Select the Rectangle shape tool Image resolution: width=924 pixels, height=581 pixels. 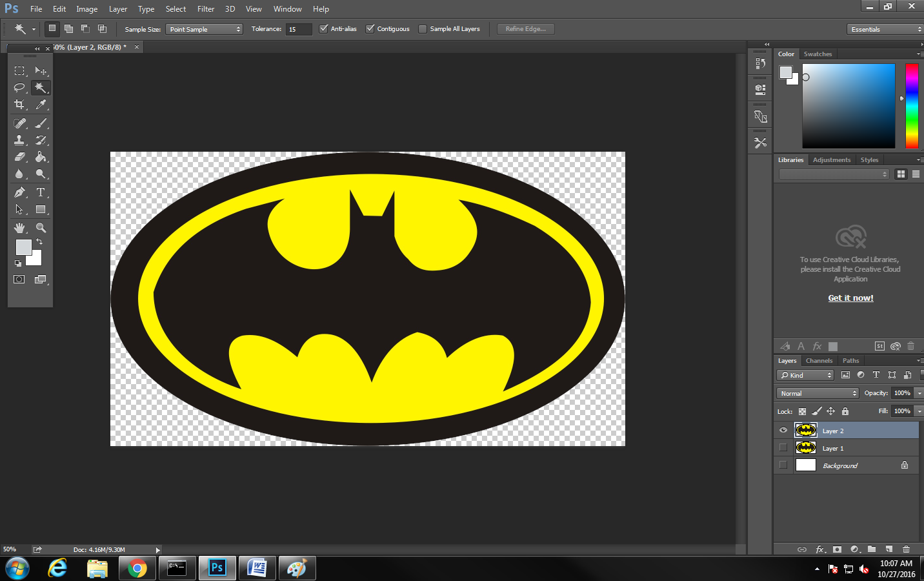41,209
